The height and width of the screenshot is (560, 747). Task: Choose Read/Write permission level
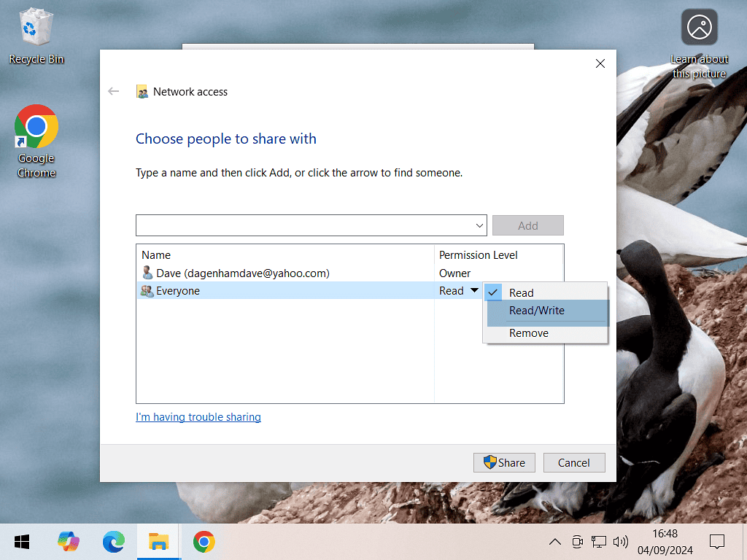click(x=536, y=311)
